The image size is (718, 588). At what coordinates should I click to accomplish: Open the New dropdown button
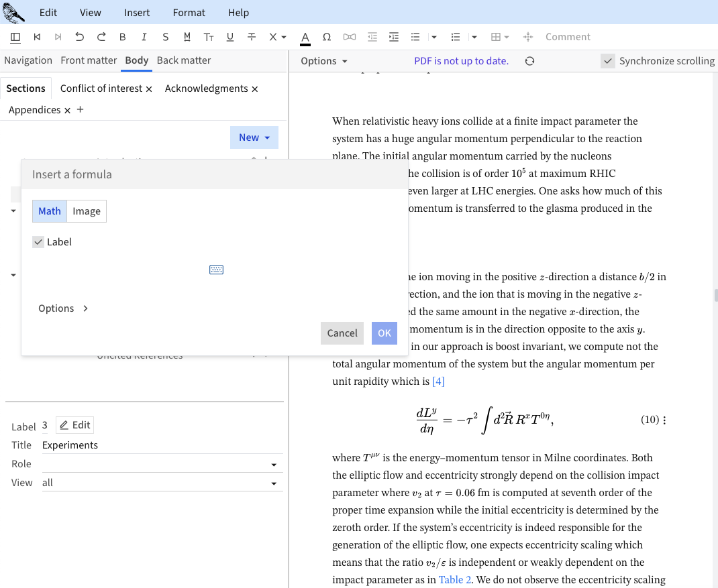tap(254, 137)
